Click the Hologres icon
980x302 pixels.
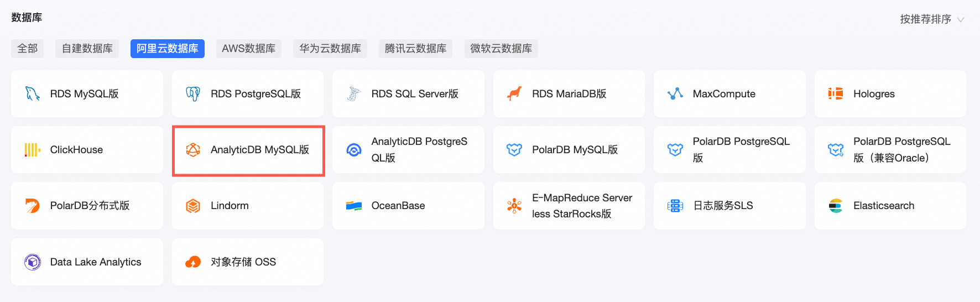click(x=836, y=94)
